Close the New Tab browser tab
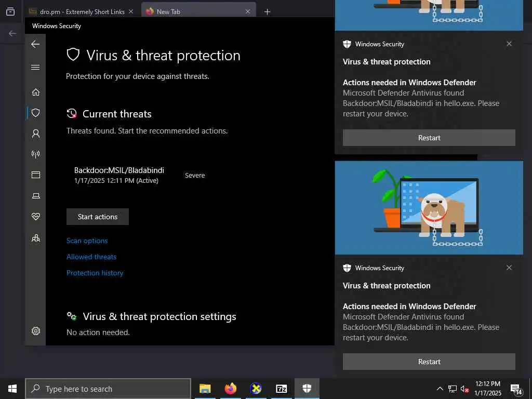This screenshot has height=399, width=532. 248,11
